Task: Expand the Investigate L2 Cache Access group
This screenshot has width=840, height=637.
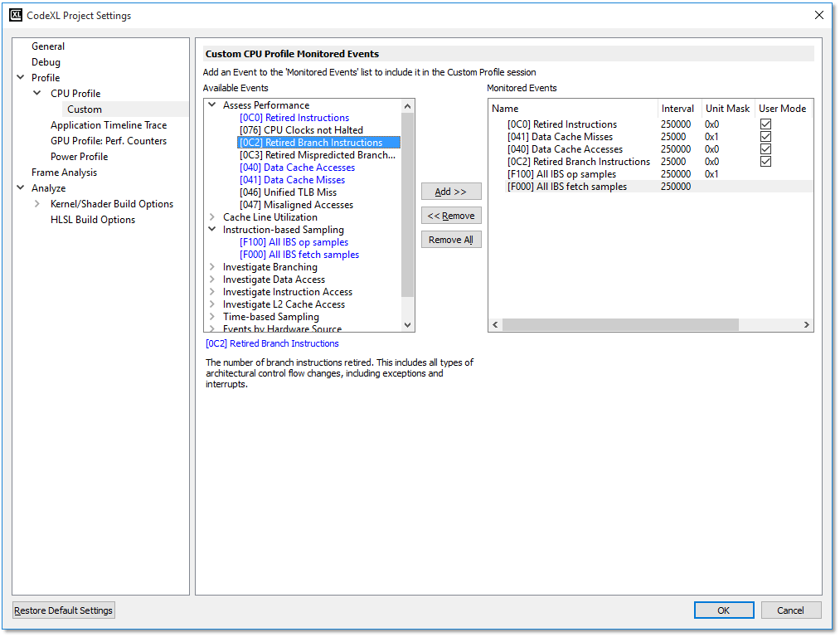Action: [212, 304]
